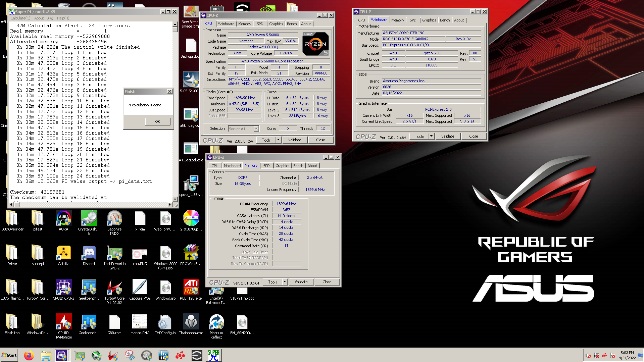Select Memory tab in CPU-Z Mainboard window
This screenshot has height=362, width=644.
pos(398,20)
